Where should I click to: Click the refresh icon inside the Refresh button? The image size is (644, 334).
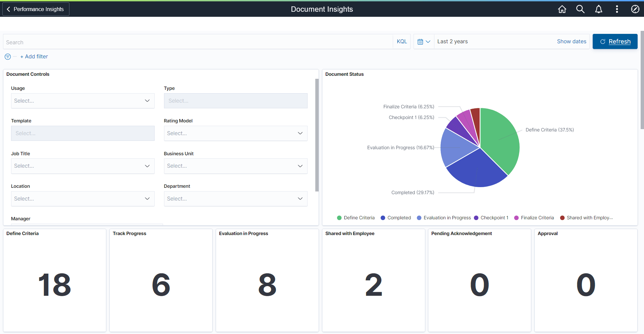(x=603, y=41)
